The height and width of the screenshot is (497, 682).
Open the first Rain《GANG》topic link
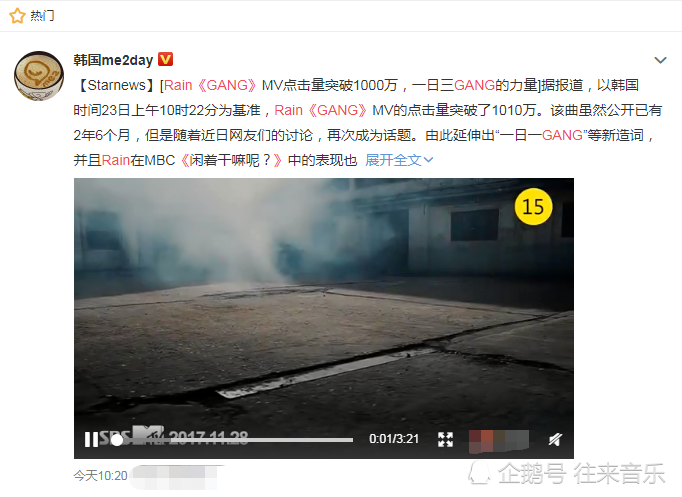click(211, 85)
